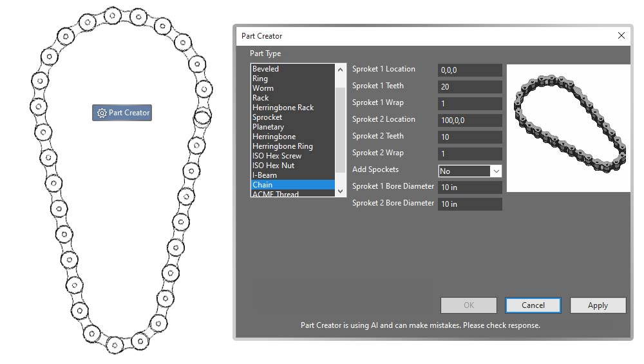Click the Sproket 2 Location field
Screen dimensions: 644x364
coord(470,120)
